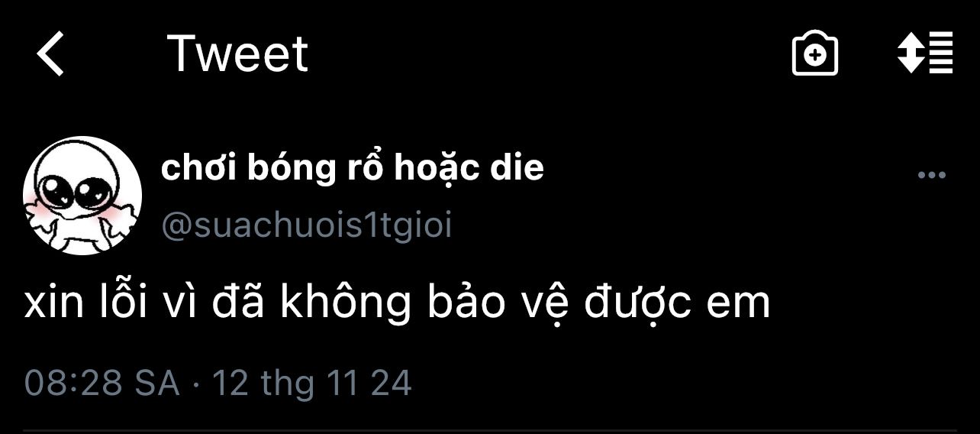The height and width of the screenshot is (434, 980).
Task: Tap the date 12 thg 11 24
Action: coord(311,383)
